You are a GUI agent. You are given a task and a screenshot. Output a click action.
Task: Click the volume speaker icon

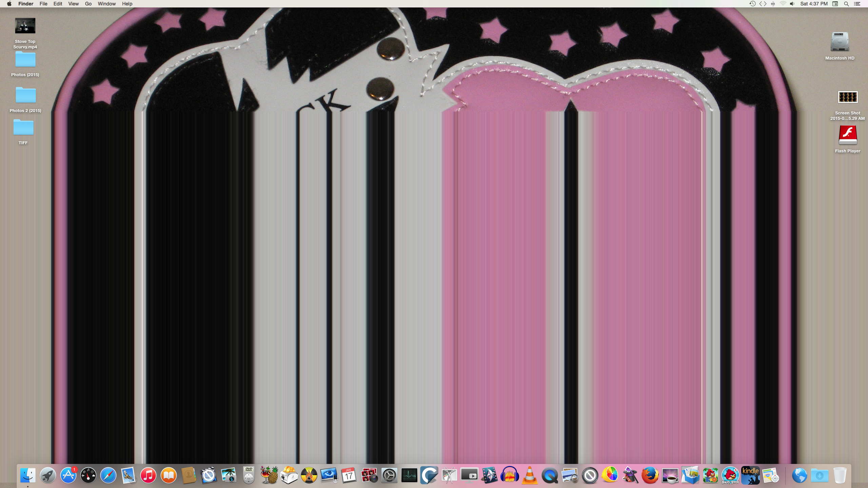[792, 4]
